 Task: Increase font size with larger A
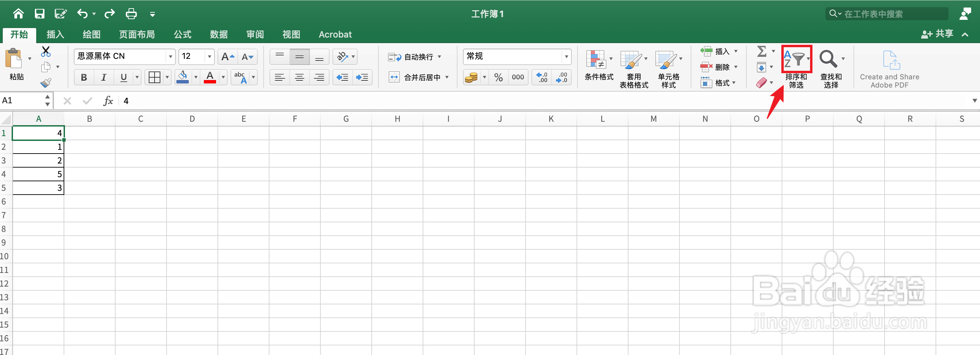228,57
